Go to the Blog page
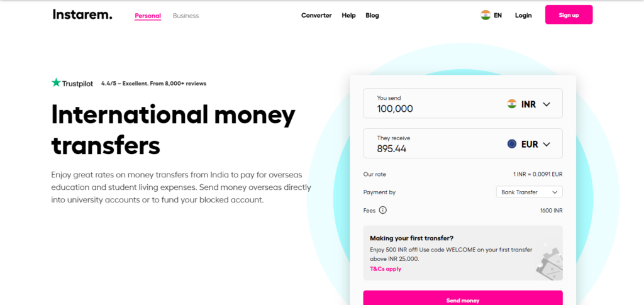 (372, 15)
